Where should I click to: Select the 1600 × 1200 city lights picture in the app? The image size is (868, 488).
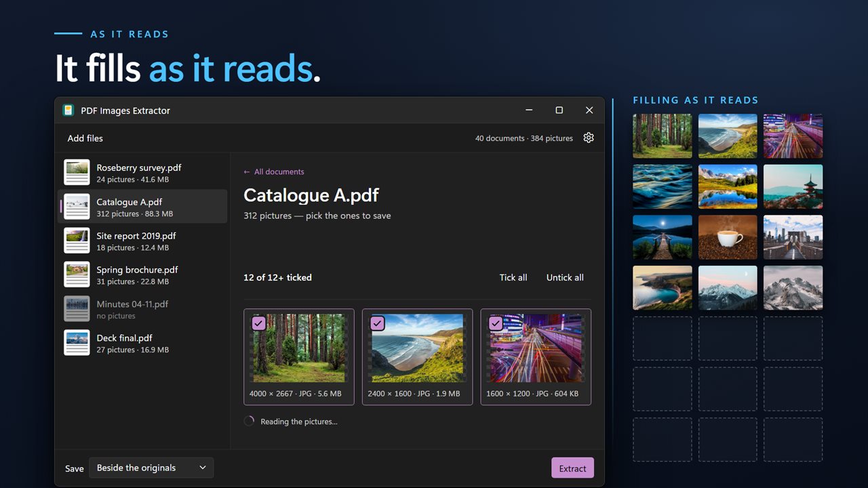[536, 357]
